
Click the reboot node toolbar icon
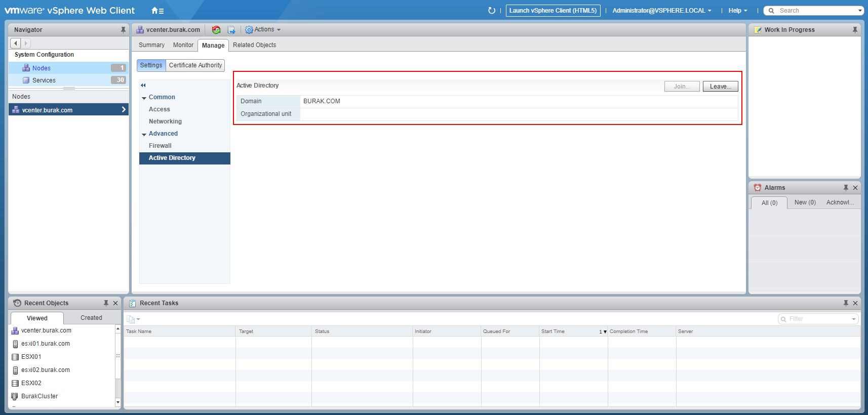click(216, 30)
